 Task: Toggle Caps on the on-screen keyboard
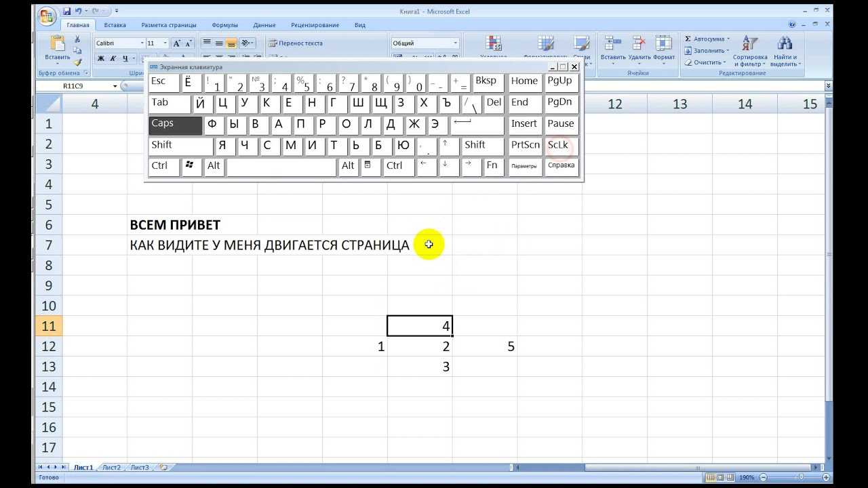point(175,125)
